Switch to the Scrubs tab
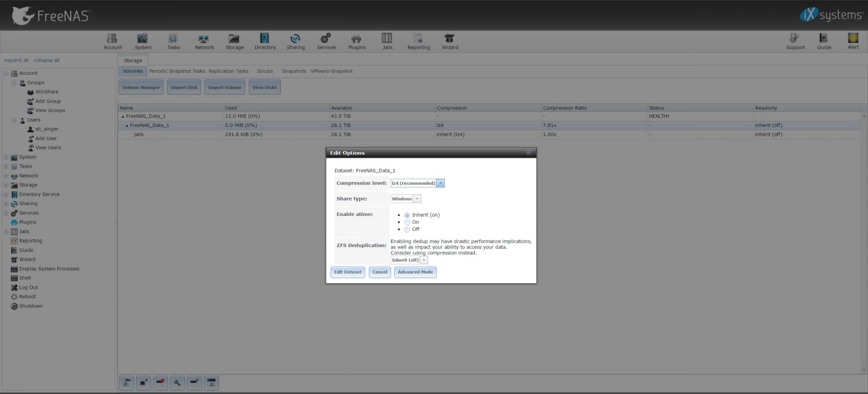The width and height of the screenshot is (868, 394). point(265,71)
